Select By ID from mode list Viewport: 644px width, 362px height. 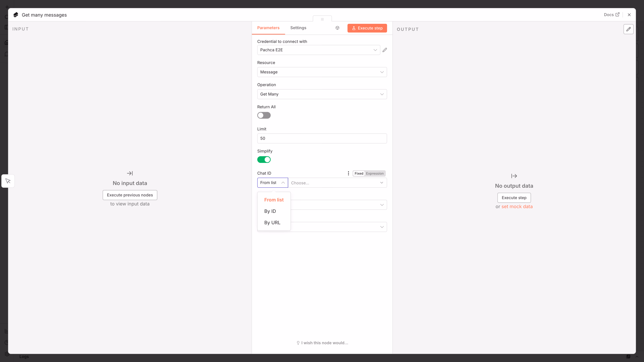click(270, 211)
